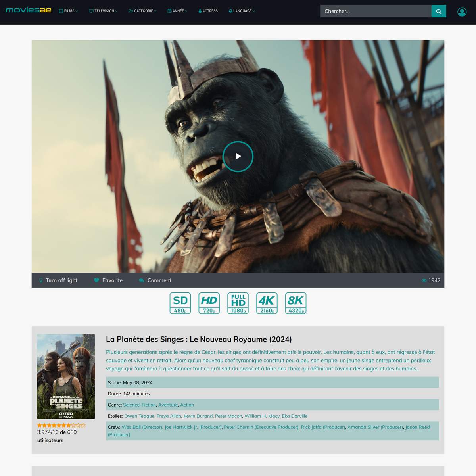Screen dimensions: 476x476
Task: Open director Wes Ball's page
Action: (142, 427)
